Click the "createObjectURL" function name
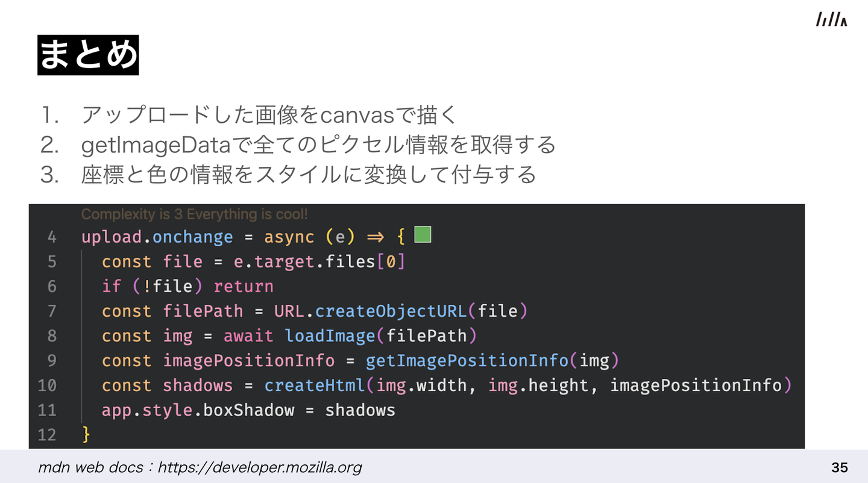 tap(391, 311)
